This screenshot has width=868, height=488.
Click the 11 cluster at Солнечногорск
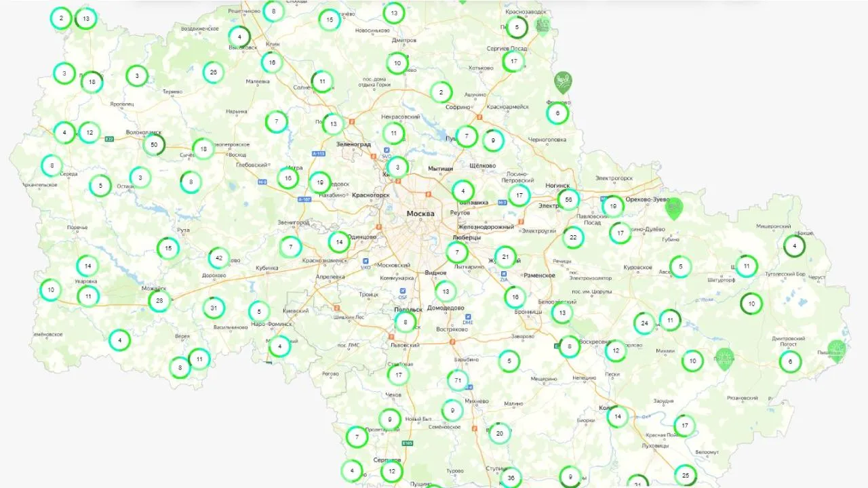(322, 81)
